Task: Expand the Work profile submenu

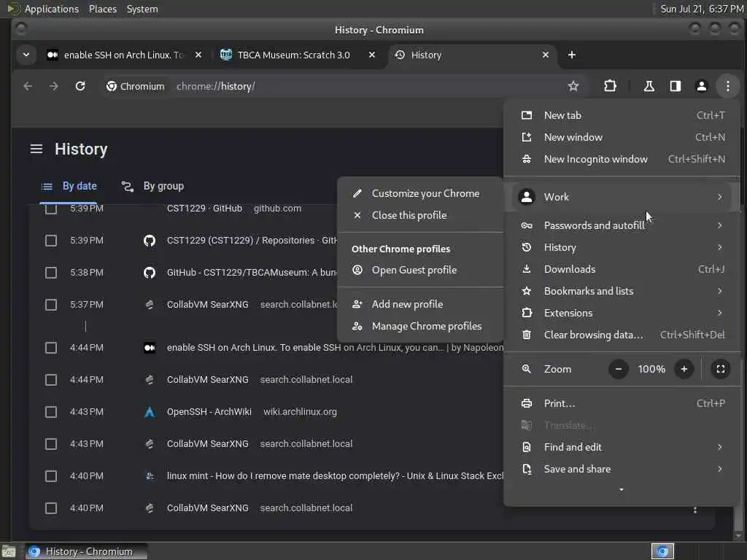Action: 622,197
